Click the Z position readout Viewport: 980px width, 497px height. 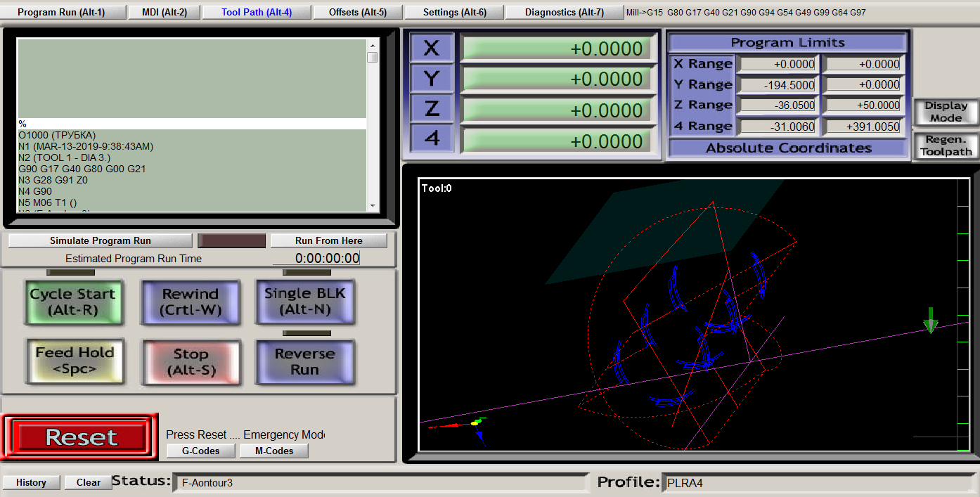click(x=556, y=110)
